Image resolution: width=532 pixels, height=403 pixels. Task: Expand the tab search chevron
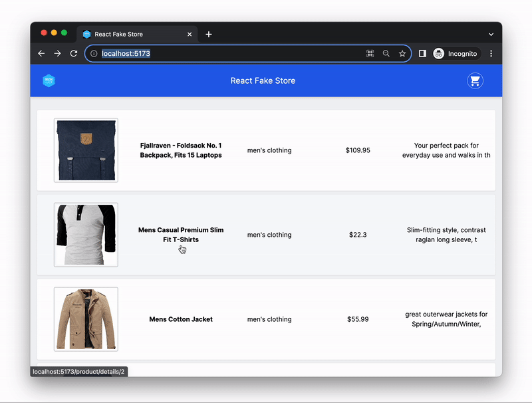(x=491, y=35)
